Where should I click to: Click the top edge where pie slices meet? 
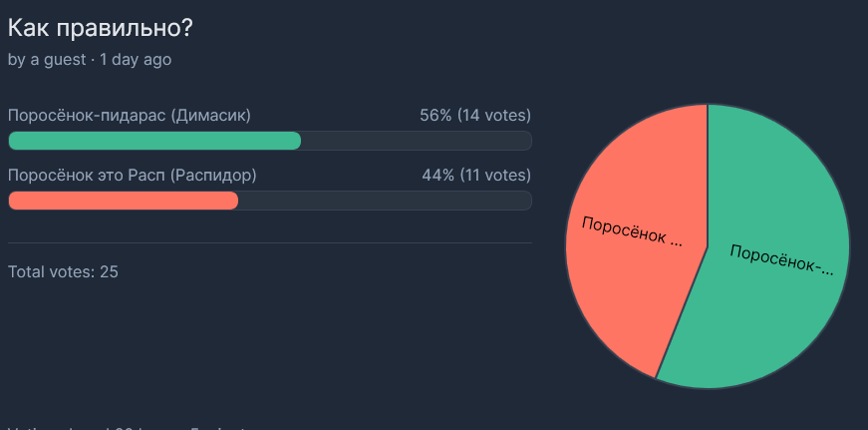708,106
